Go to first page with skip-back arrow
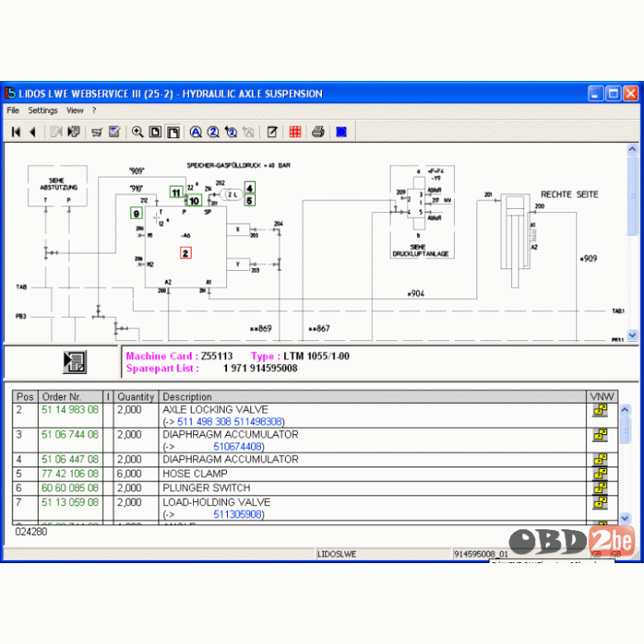 point(16,132)
